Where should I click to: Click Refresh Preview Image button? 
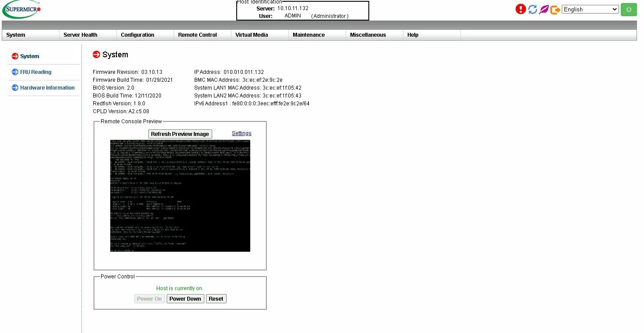coord(180,134)
